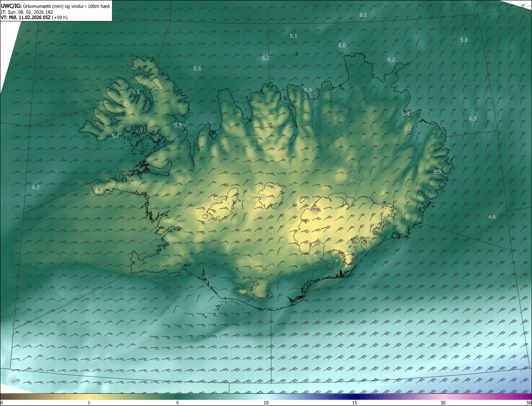Select the VT: Mið. 11.02.2026 05Z valid time
The image size is (532, 406).
tap(25, 17)
